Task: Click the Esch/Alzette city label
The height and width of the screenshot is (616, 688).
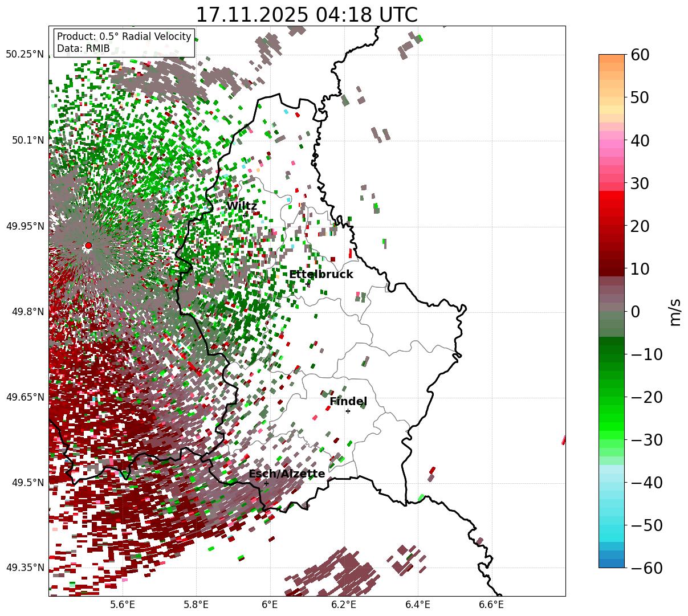Action: [x=287, y=474]
